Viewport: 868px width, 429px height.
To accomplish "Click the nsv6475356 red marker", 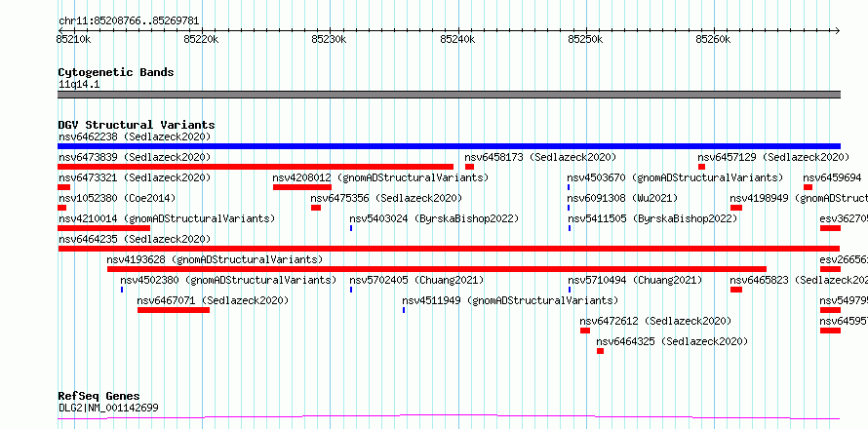I will 316,208.
